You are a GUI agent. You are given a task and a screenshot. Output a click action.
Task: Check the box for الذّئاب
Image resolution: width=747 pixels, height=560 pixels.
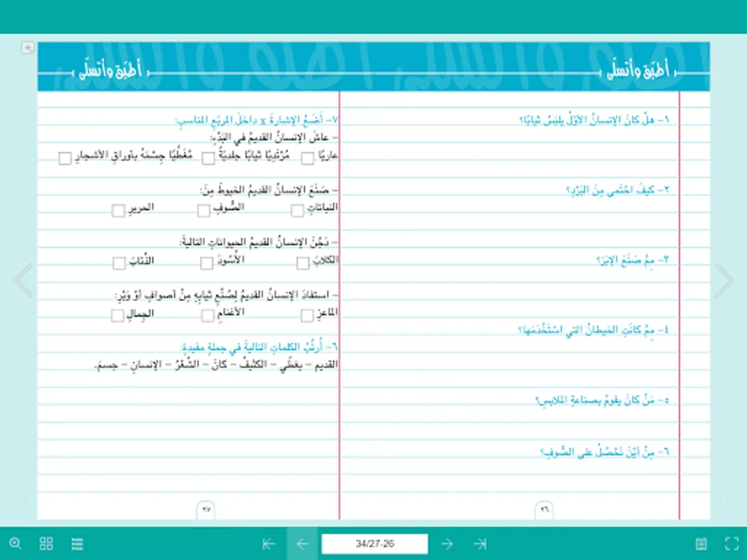[119, 263]
